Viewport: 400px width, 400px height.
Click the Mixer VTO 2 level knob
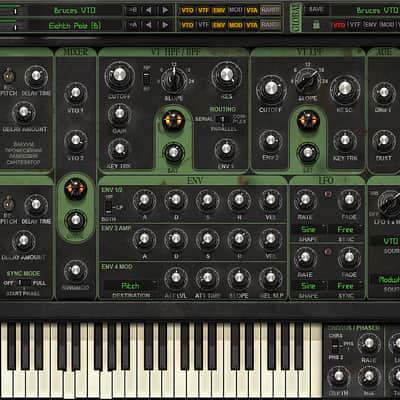pos(76,140)
